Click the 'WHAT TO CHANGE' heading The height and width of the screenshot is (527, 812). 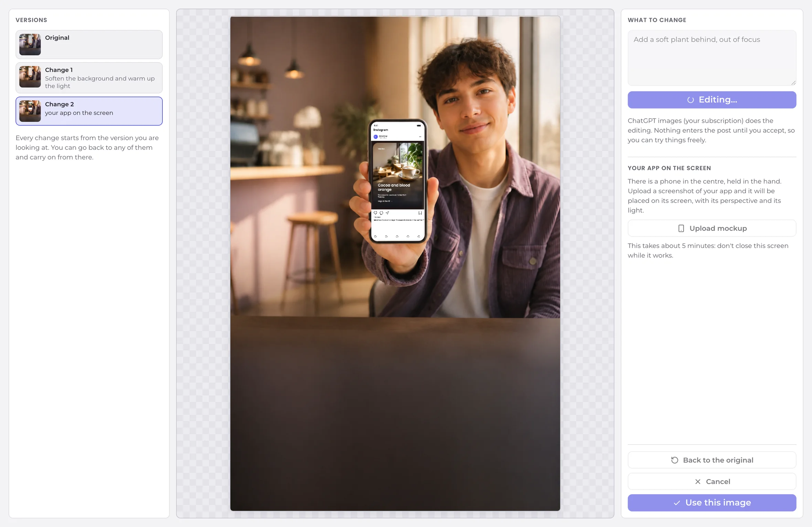[657, 20]
